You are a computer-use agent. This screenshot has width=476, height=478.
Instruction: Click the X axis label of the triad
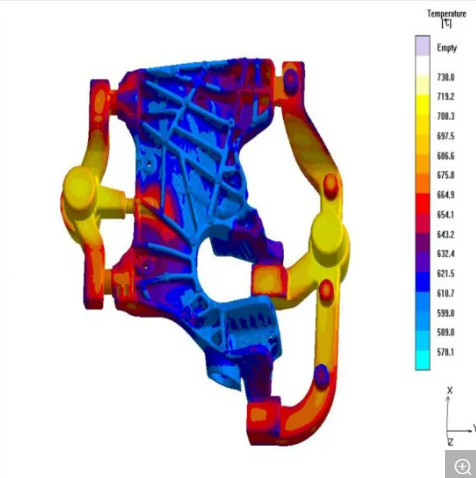coord(450,391)
